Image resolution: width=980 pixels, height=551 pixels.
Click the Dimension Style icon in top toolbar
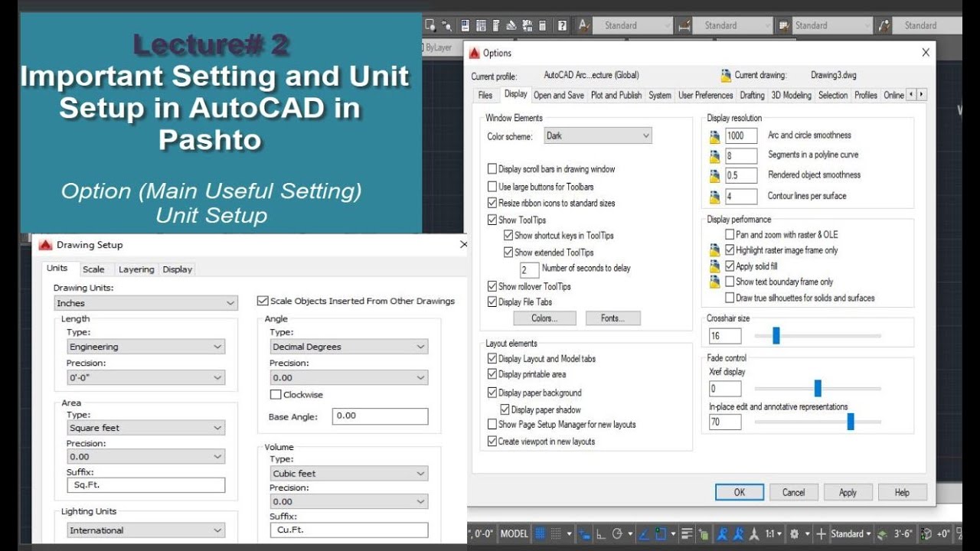click(684, 25)
